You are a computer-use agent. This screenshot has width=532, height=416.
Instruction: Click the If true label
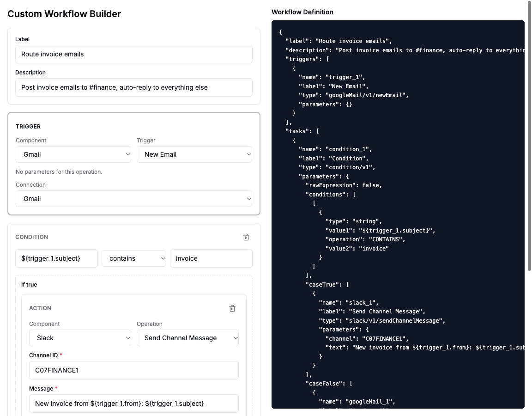tap(29, 285)
